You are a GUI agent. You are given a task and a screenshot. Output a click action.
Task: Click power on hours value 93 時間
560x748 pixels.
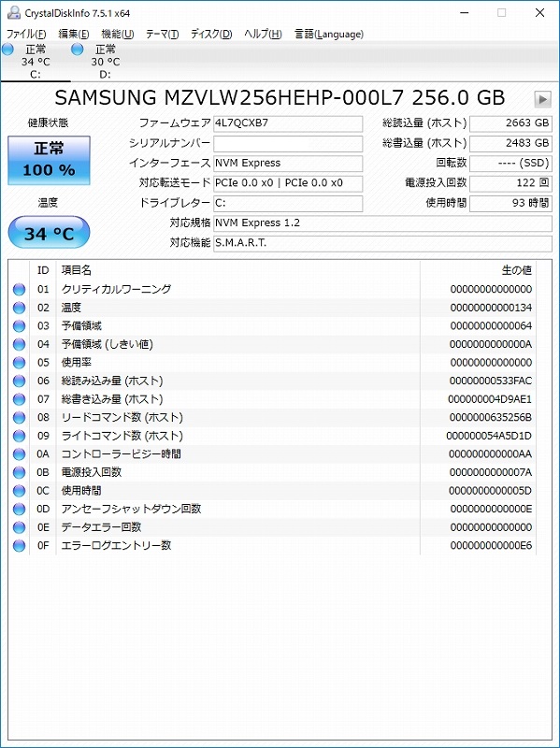point(510,204)
